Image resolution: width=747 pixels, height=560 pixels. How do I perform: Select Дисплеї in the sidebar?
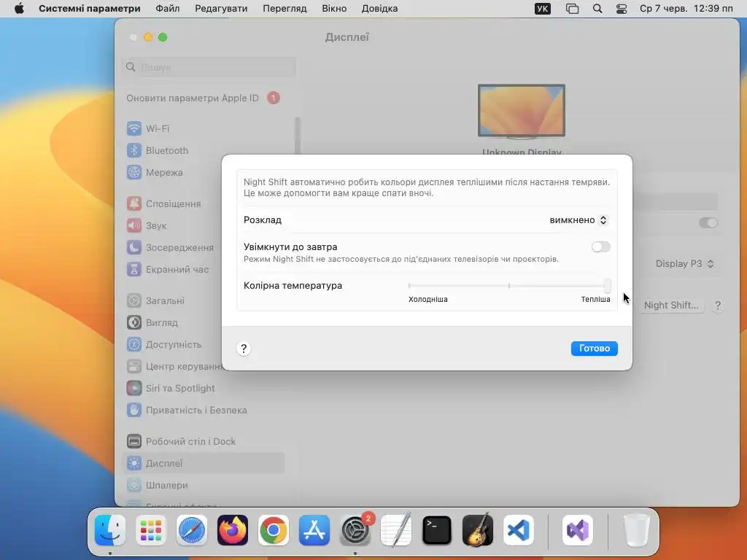[204, 463]
